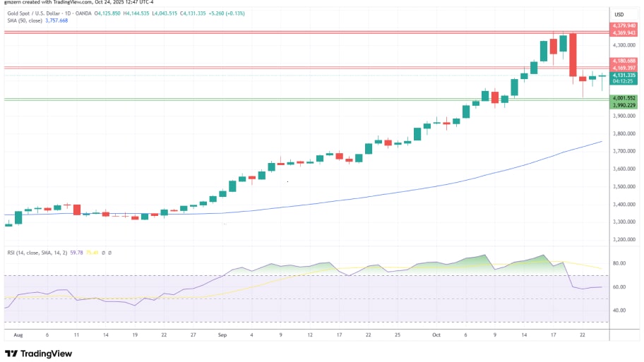Click the Sep marker on the time axis

point(223,335)
